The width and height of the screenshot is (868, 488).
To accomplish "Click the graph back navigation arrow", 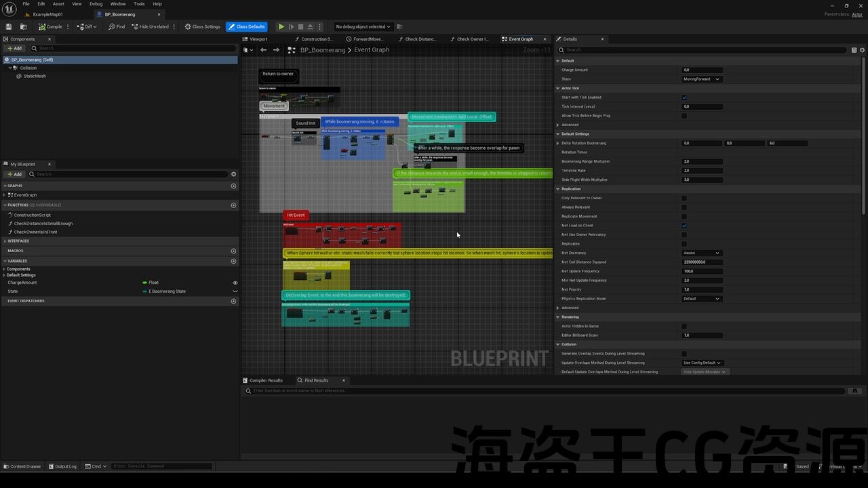I will [263, 50].
